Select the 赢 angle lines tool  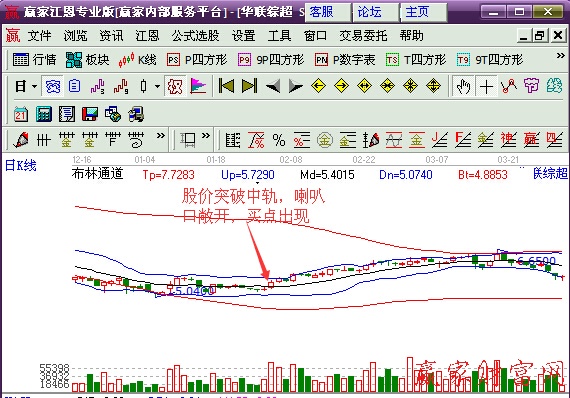click(531, 140)
